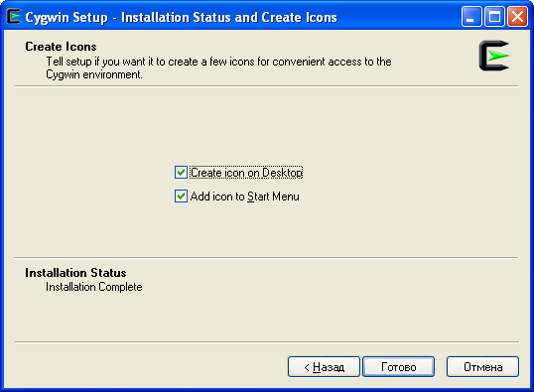This screenshot has height=392, width=534.
Task: Click the Installation Complete status text
Action: (94, 287)
